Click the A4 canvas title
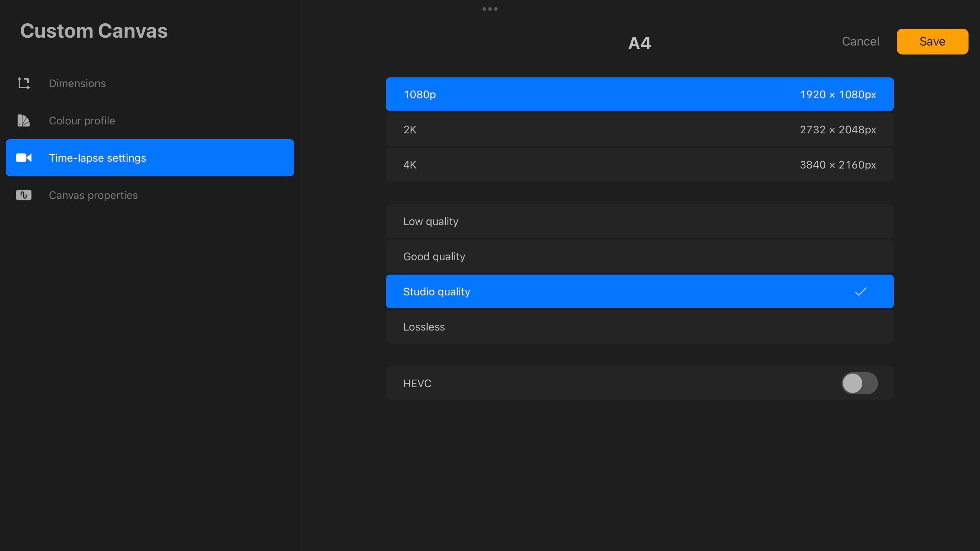980x551 pixels. pyautogui.click(x=640, y=43)
